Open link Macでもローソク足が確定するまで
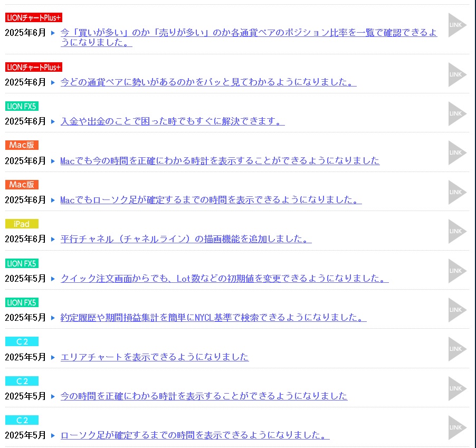 point(211,199)
